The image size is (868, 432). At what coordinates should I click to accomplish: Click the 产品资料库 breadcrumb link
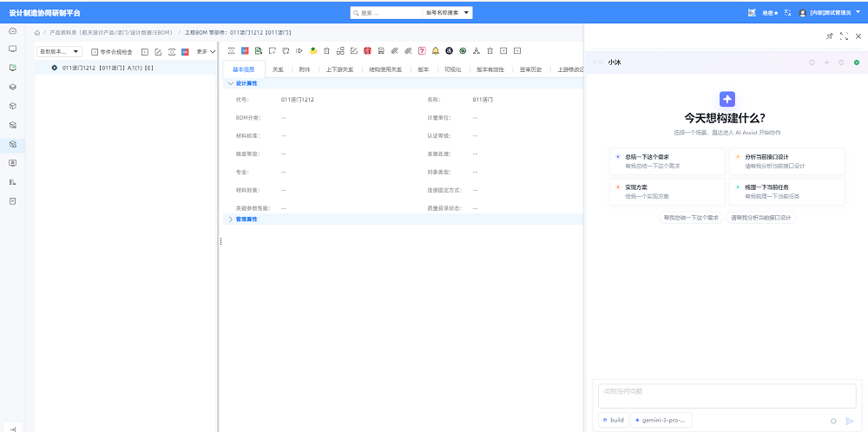(109, 33)
